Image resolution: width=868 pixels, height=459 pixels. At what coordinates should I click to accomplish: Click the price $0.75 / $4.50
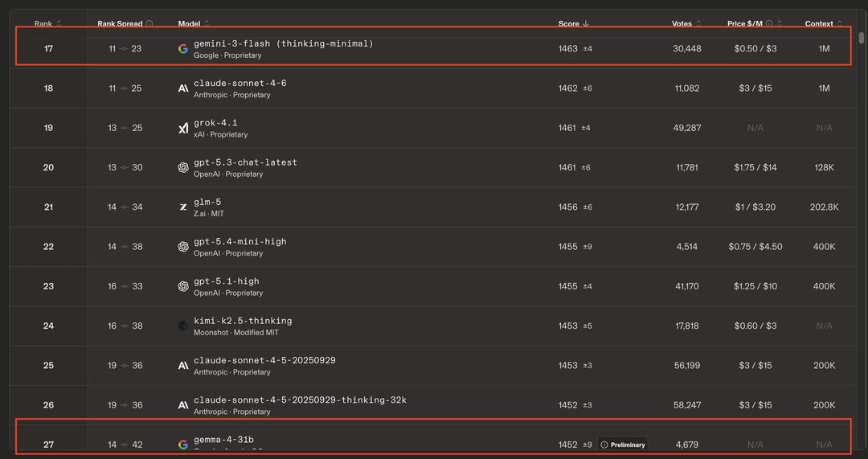(x=755, y=247)
